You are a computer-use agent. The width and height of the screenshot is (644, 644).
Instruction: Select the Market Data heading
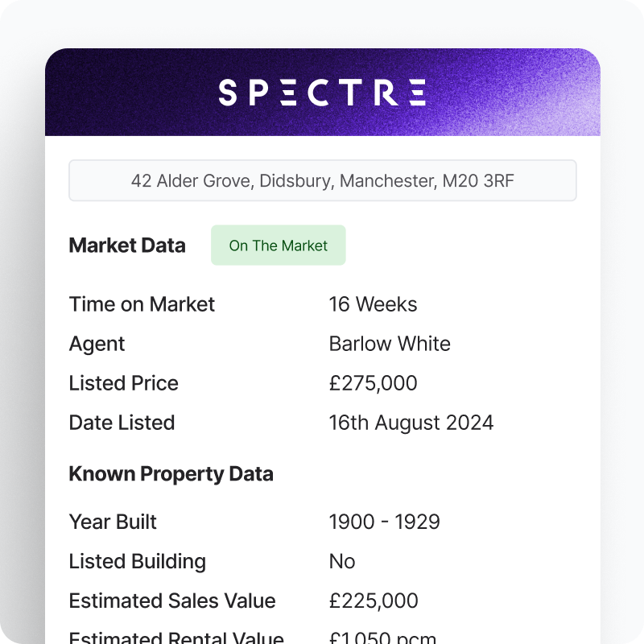[x=127, y=246]
